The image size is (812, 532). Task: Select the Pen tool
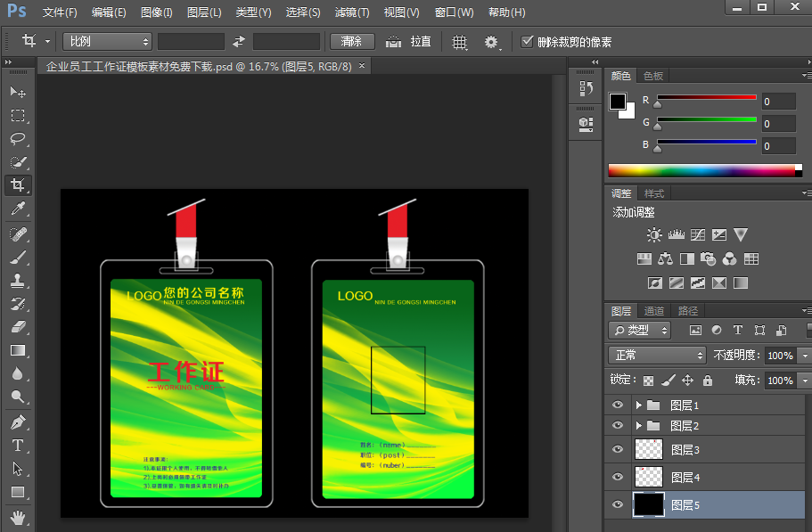pos(18,422)
